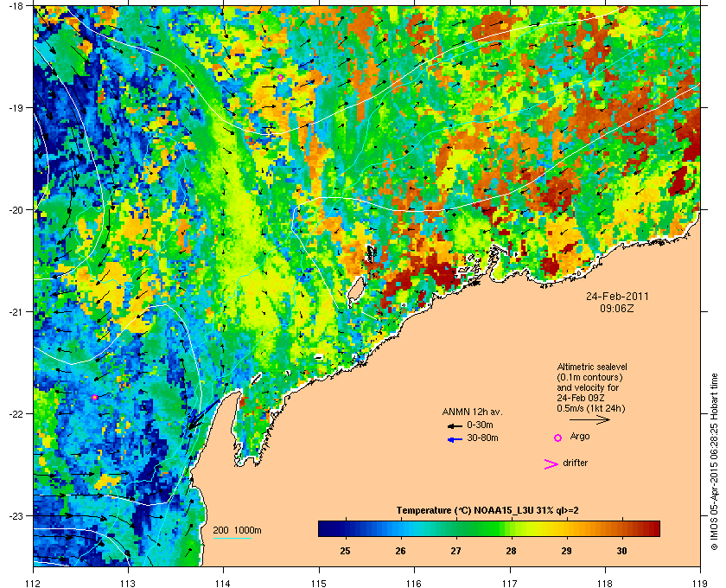Click the colorbar tick label '30'

621,551
